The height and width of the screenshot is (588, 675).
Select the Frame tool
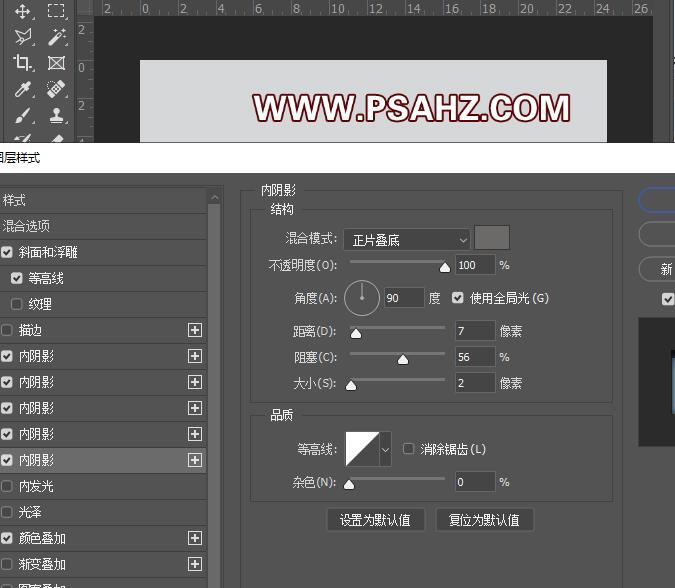[x=56, y=63]
